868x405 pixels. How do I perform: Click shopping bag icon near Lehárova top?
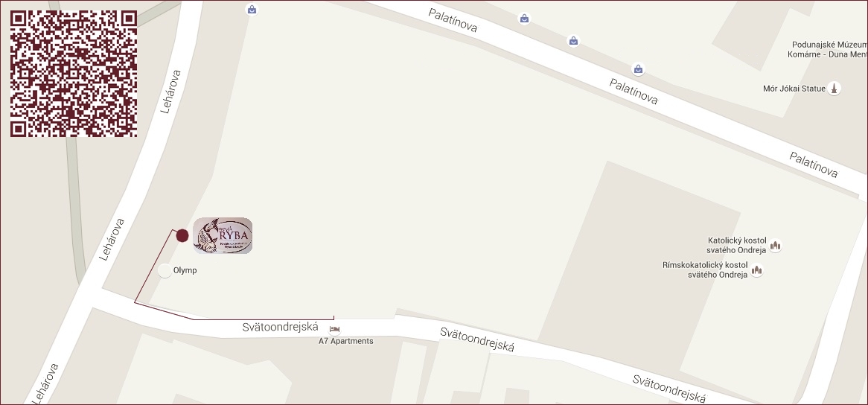(x=252, y=10)
